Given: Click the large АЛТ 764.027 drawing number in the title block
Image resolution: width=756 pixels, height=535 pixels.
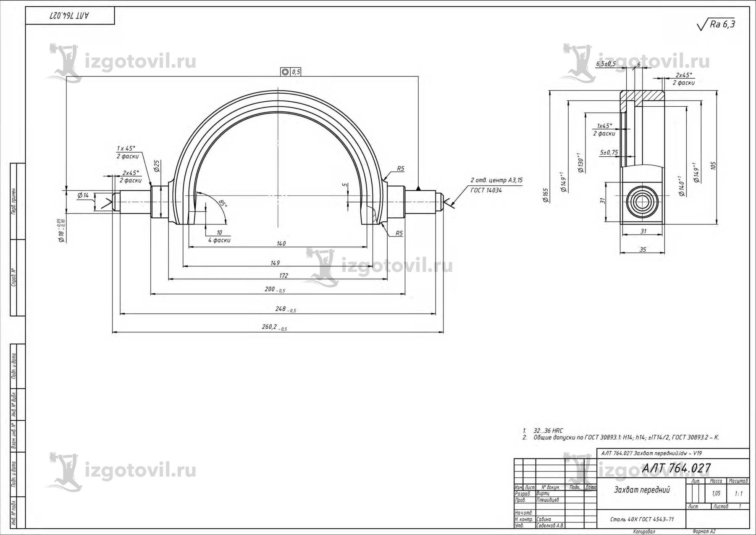Looking at the screenshot, I should (676, 468).
